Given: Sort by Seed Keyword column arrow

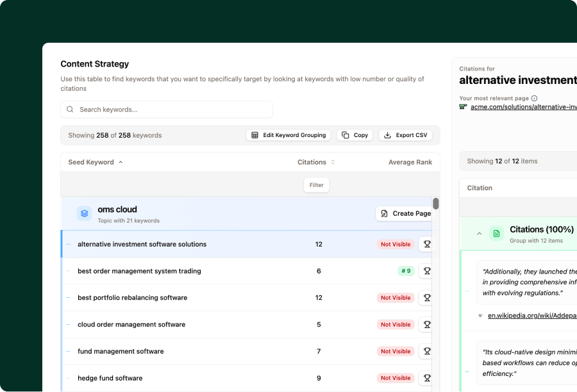Looking at the screenshot, I should pyautogui.click(x=121, y=162).
